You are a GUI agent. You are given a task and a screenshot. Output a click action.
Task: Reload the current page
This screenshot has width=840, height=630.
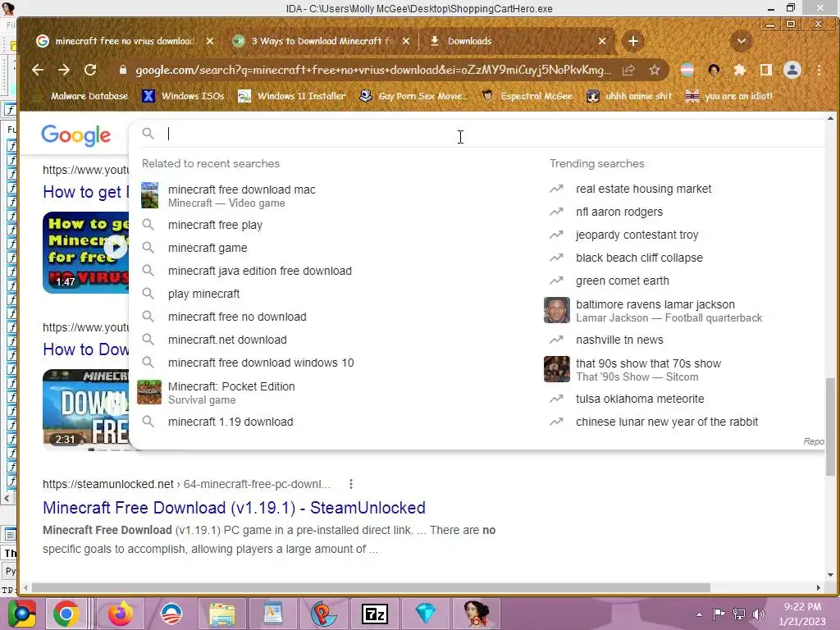[x=90, y=70]
